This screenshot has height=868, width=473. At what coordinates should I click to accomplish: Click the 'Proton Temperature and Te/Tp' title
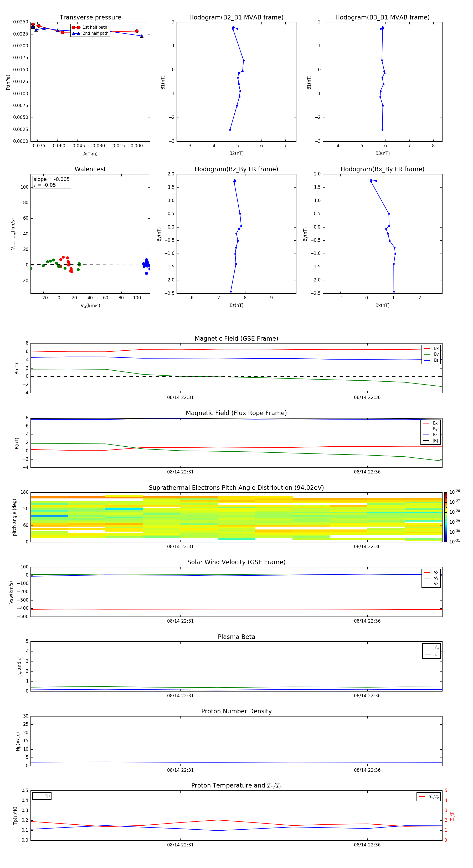coord(236,786)
